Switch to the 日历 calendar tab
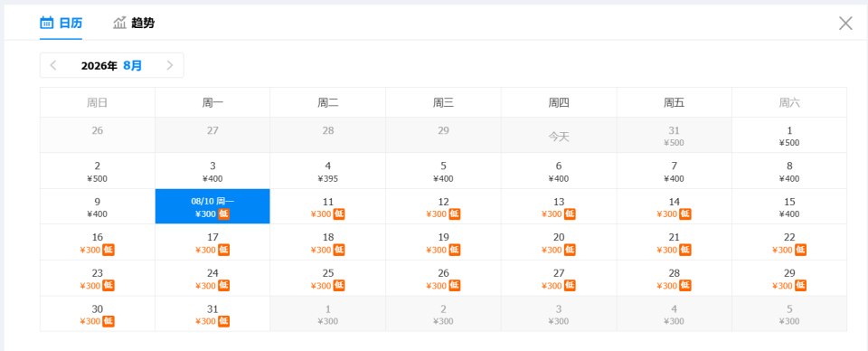 point(61,23)
